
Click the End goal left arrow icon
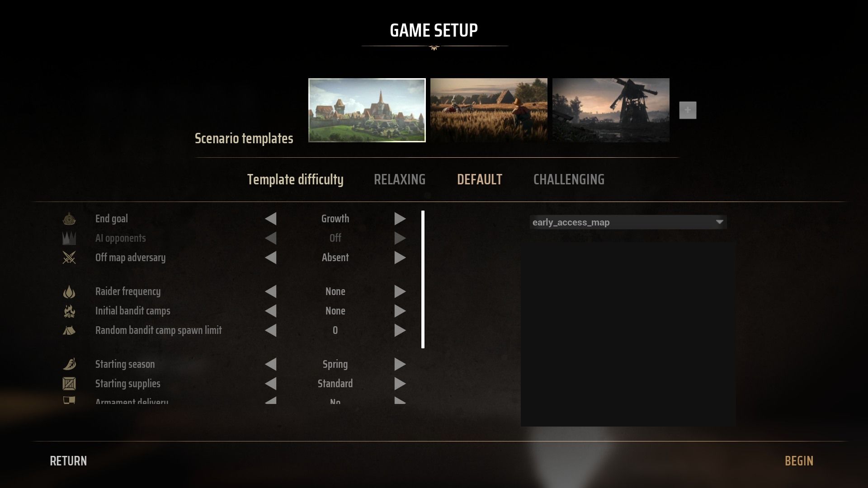coord(271,218)
